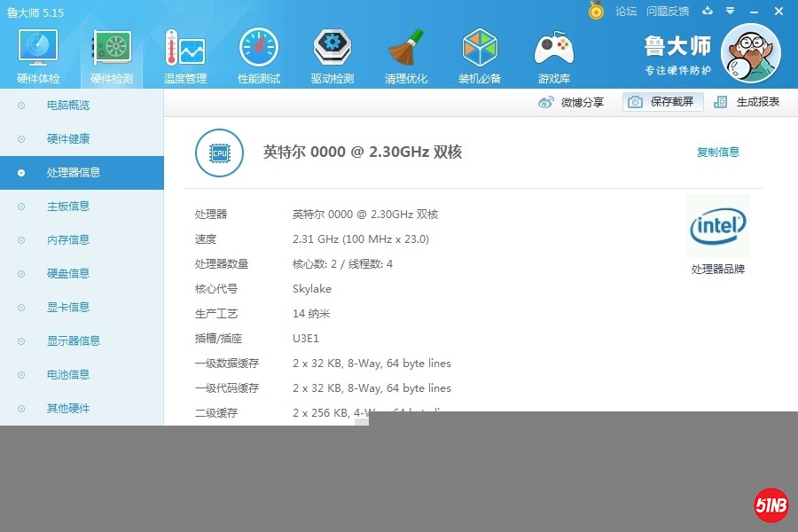This screenshot has height=532, width=798.
Task: Open 硬盘信息 from the left menu
Action: tap(67, 274)
